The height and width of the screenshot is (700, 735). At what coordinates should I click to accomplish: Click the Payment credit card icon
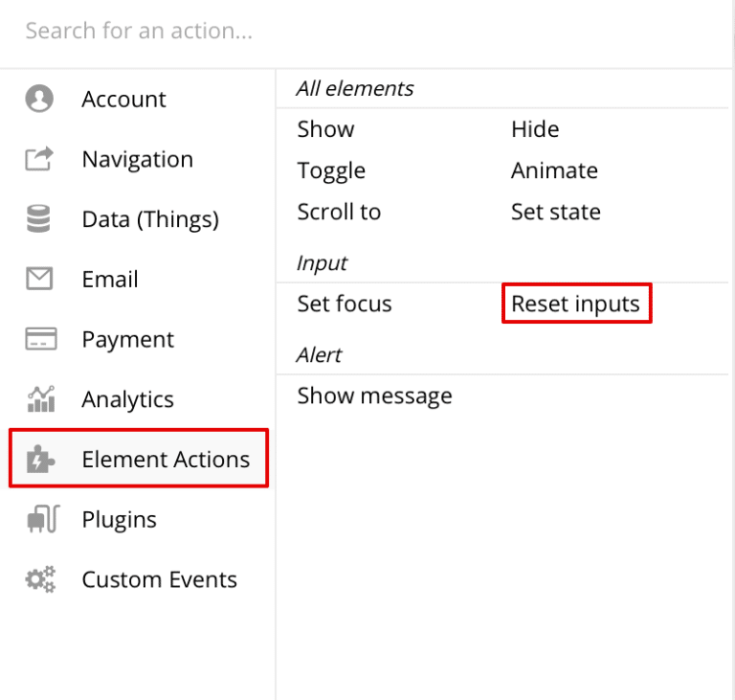(x=40, y=340)
